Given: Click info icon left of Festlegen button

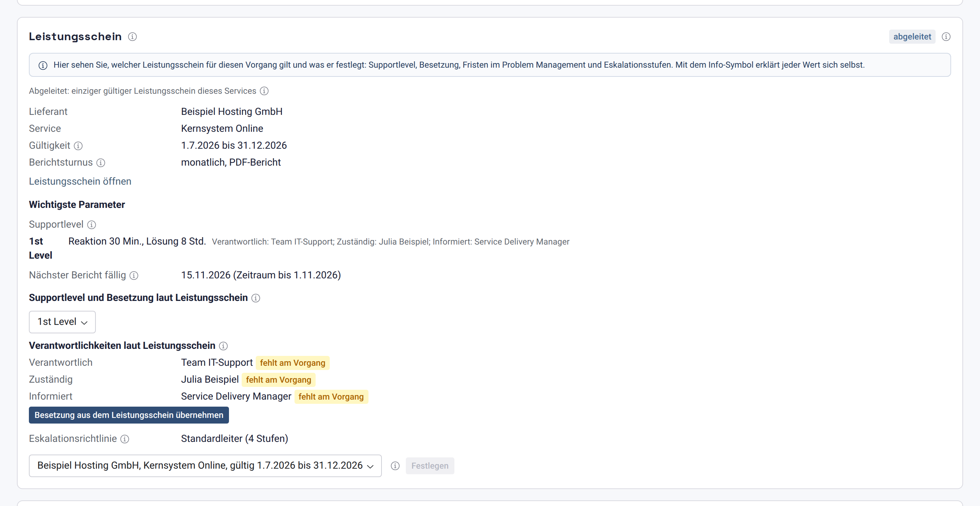Looking at the screenshot, I should [x=395, y=466].
